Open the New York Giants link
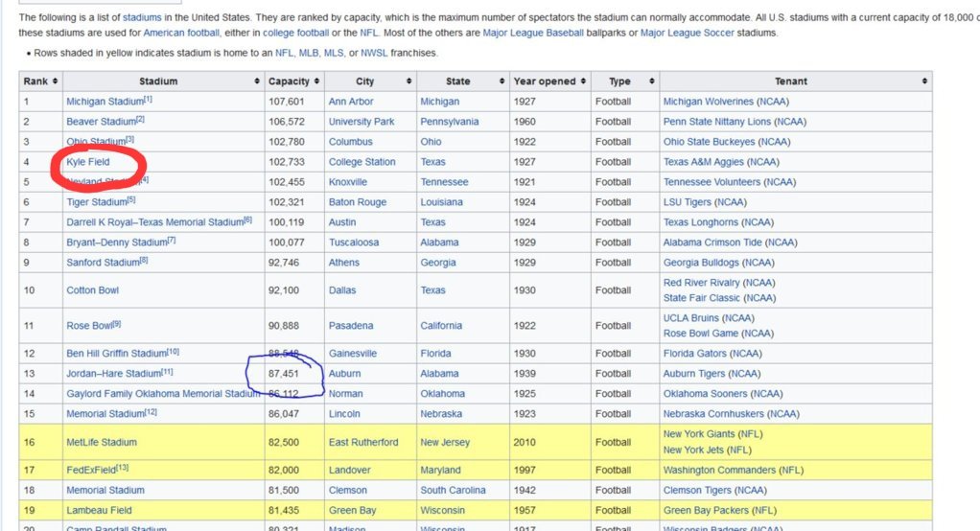Viewport: 980px width, 531px height. click(x=699, y=434)
